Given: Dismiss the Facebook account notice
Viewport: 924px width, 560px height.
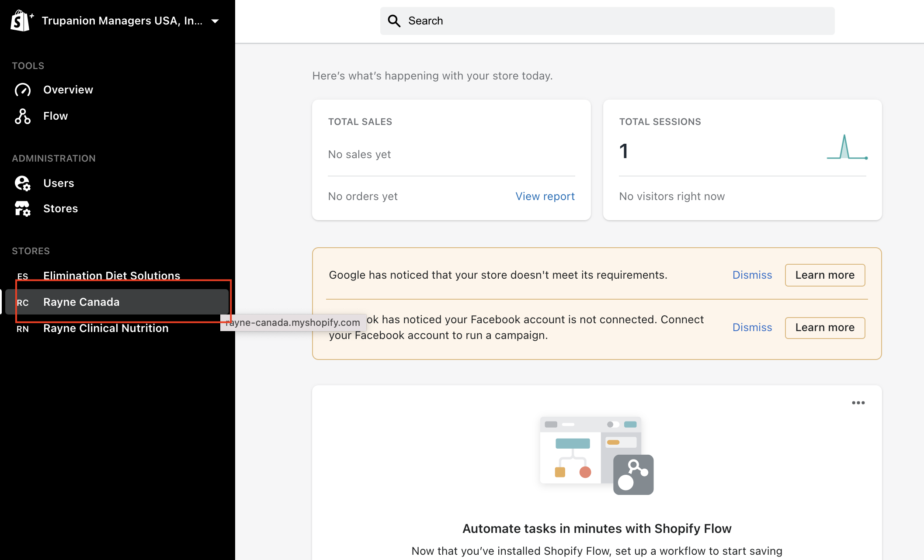Looking at the screenshot, I should click(752, 328).
